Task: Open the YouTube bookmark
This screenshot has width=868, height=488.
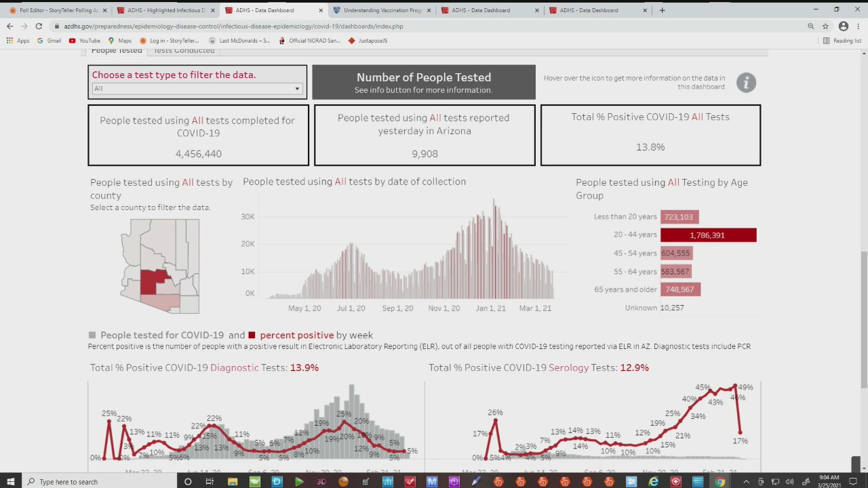Action: (85, 41)
